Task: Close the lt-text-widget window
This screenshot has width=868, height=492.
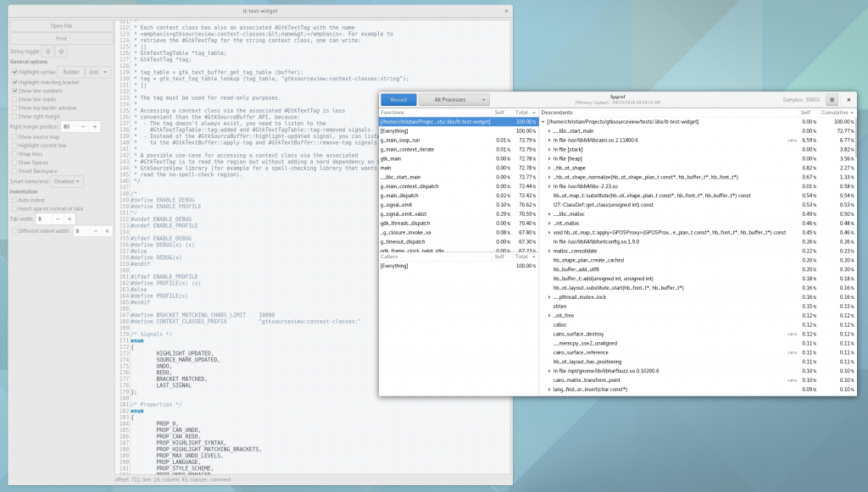Action: 506,11
